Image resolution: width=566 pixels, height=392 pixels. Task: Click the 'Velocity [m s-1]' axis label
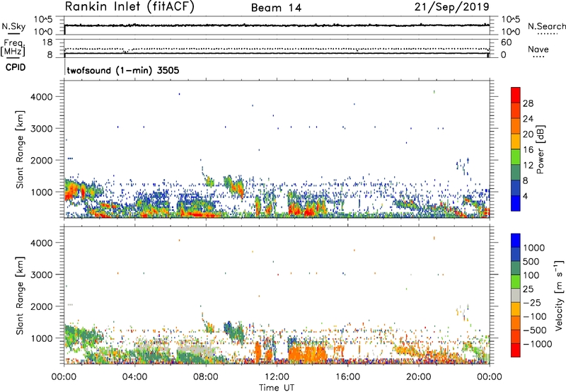(559, 295)
